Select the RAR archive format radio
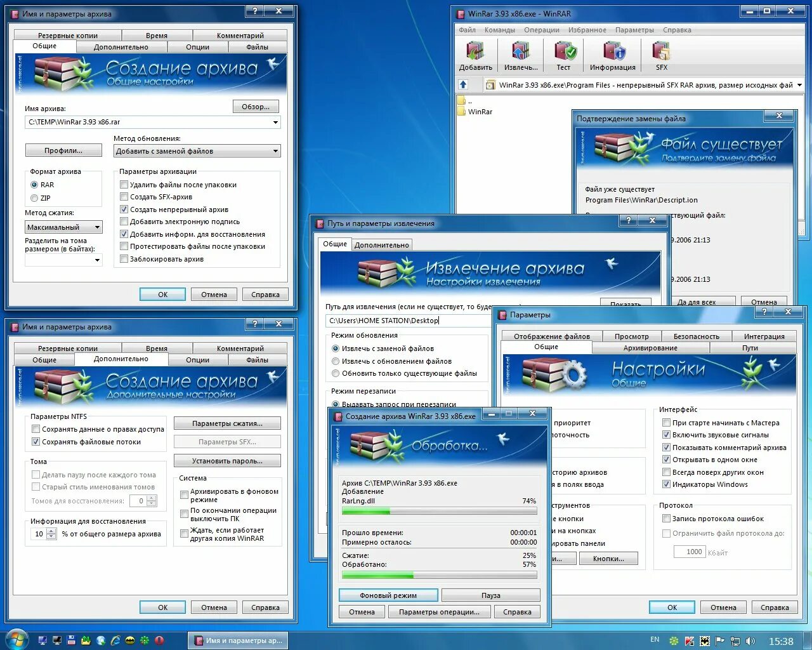 point(34,185)
